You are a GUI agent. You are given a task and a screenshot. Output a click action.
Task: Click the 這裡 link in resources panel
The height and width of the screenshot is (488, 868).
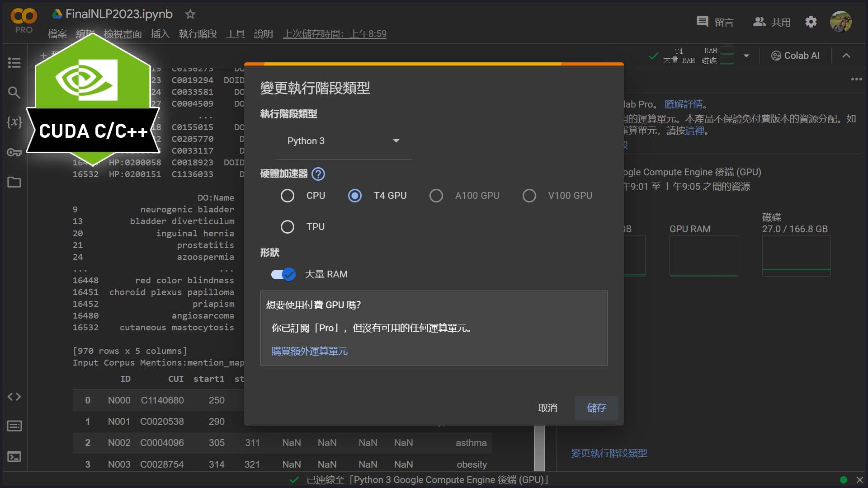[x=695, y=131]
